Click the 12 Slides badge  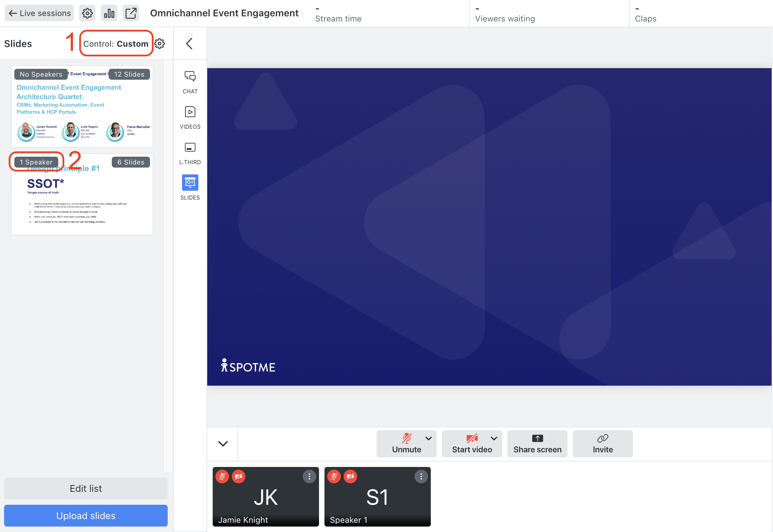coord(129,74)
